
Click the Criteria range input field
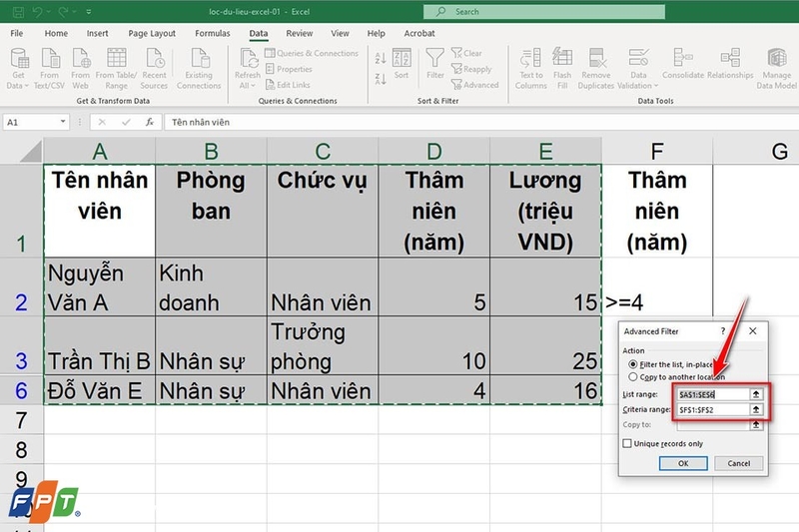tap(713, 409)
